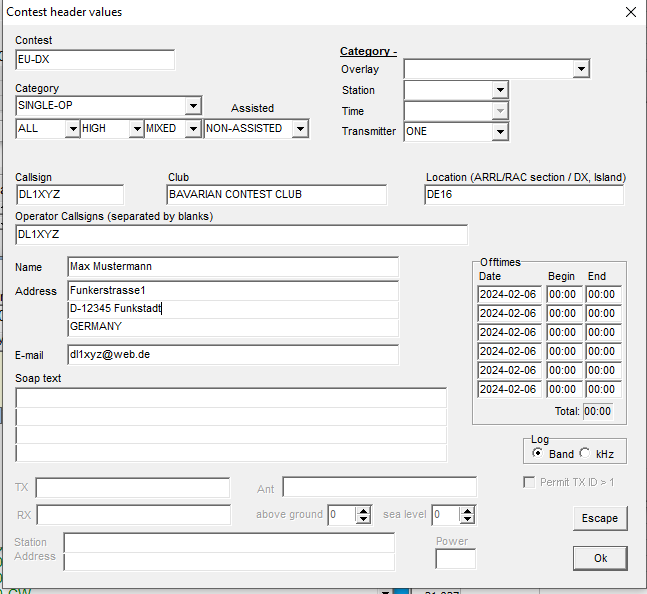Click the first line of Soap text
Screen dimensions: 647x594
[231, 397]
